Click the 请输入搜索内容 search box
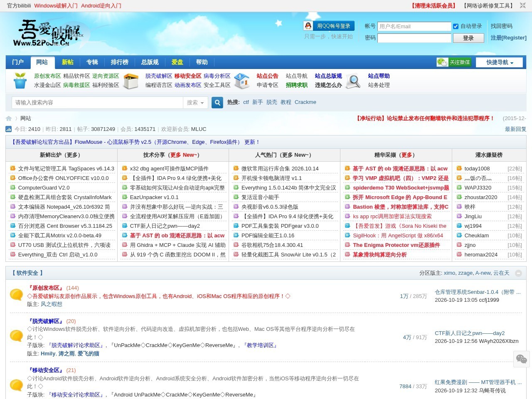 pos(97,103)
